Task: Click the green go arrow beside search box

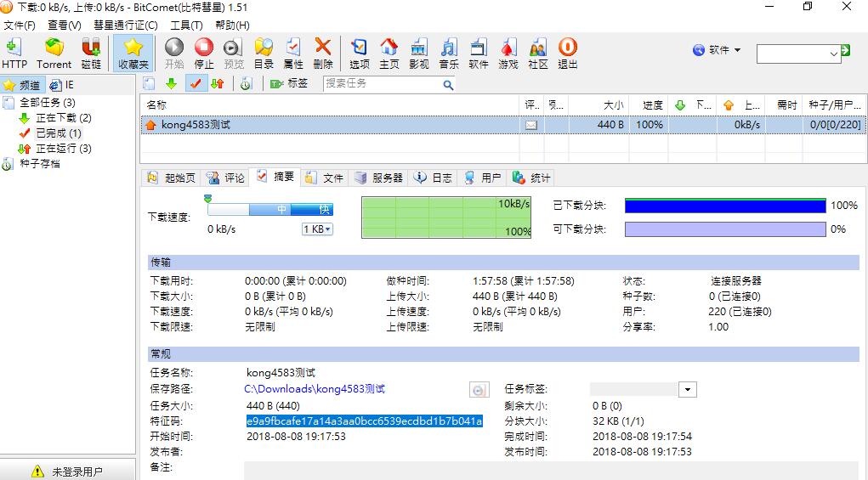Action: 845,51
